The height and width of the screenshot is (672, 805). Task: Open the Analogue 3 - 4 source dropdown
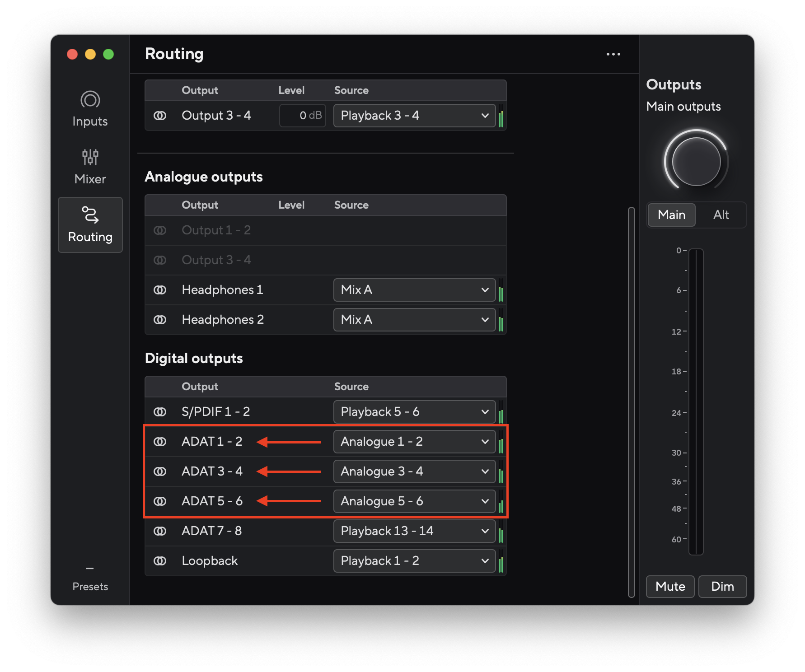tap(414, 471)
